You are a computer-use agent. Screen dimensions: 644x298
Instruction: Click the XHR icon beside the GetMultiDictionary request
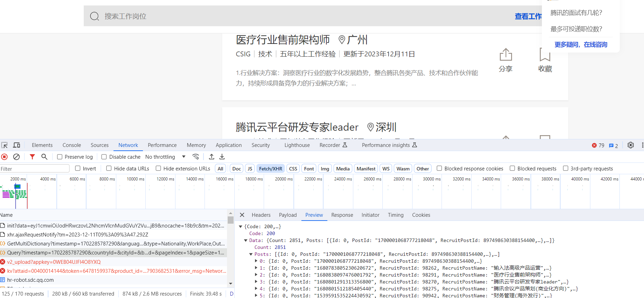(x=3, y=244)
